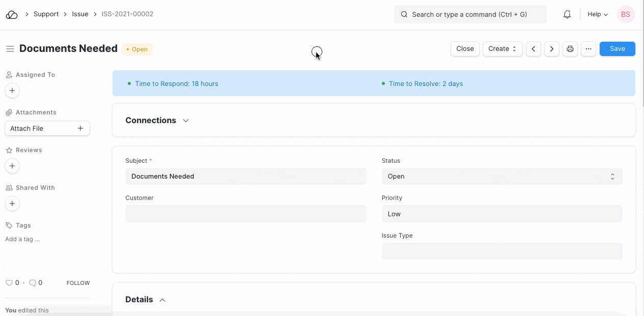Image resolution: width=644 pixels, height=316 pixels.
Task: Open the Status dropdown
Action: pyautogui.click(x=501, y=177)
